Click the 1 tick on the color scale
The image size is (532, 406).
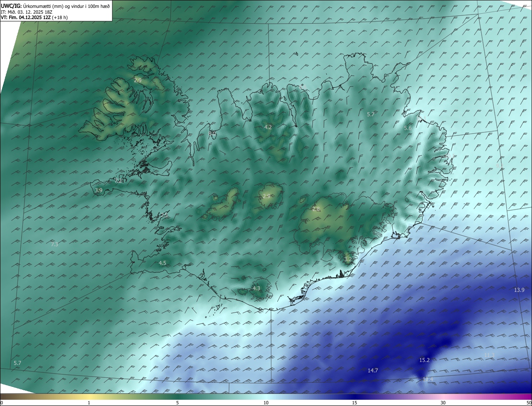tap(89, 403)
